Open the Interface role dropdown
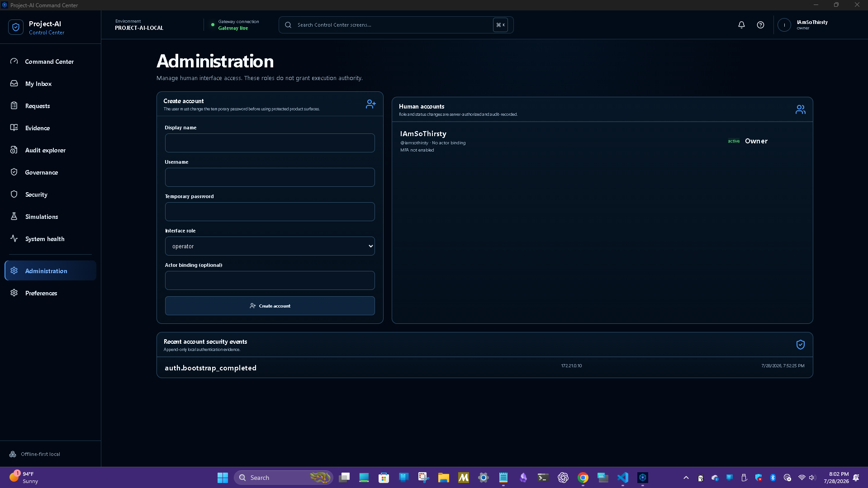The height and width of the screenshot is (488, 868). 270,246
